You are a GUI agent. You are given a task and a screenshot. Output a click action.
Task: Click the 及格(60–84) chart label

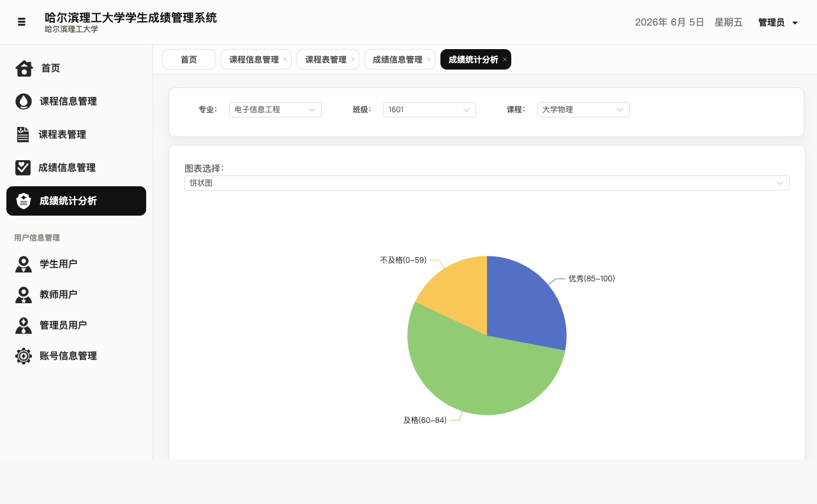tap(425, 420)
